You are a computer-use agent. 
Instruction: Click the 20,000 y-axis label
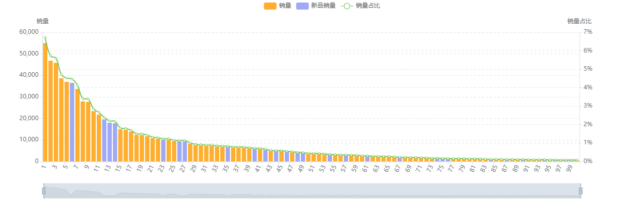(x=29, y=118)
